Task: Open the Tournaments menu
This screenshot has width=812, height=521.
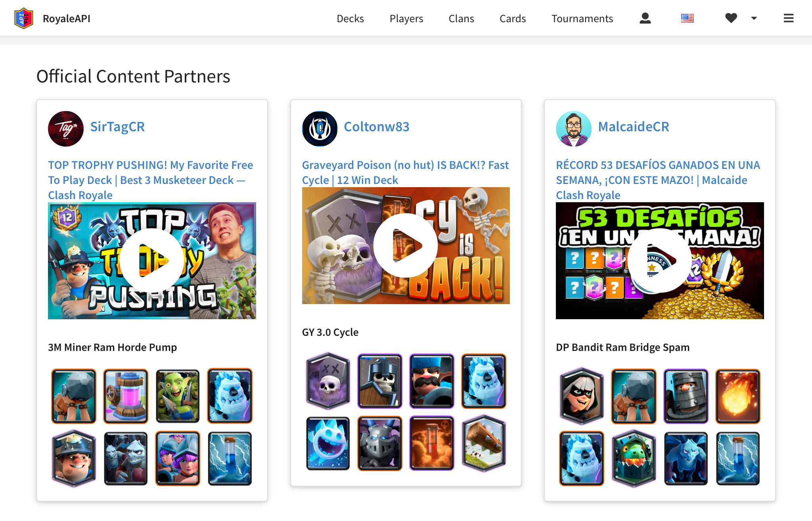Action: [x=582, y=19]
